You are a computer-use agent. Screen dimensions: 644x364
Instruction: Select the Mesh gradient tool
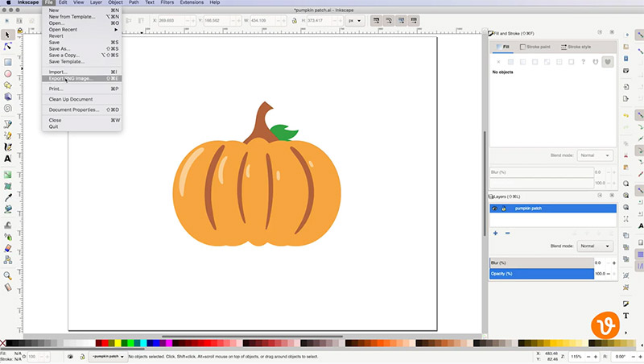[7, 186]
